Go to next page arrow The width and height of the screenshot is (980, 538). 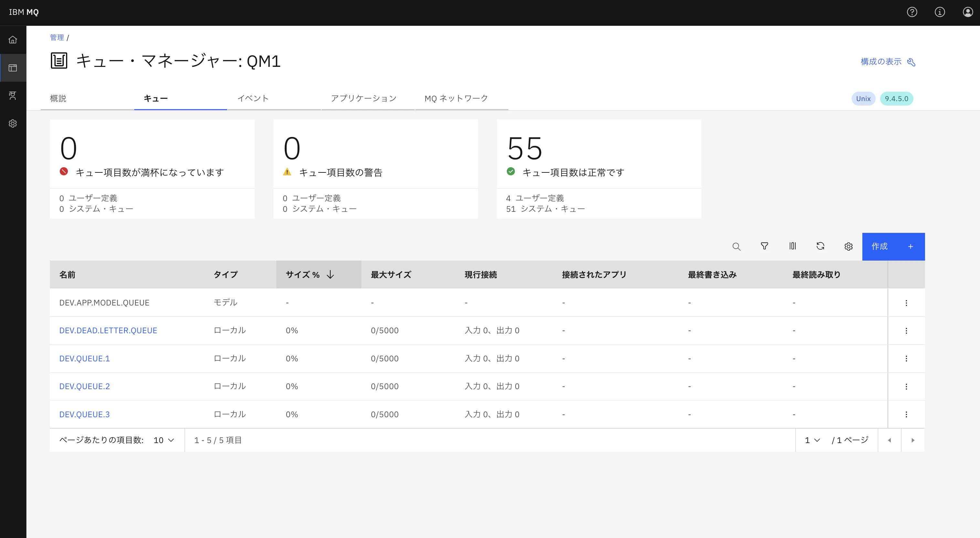tap(913, 440)
